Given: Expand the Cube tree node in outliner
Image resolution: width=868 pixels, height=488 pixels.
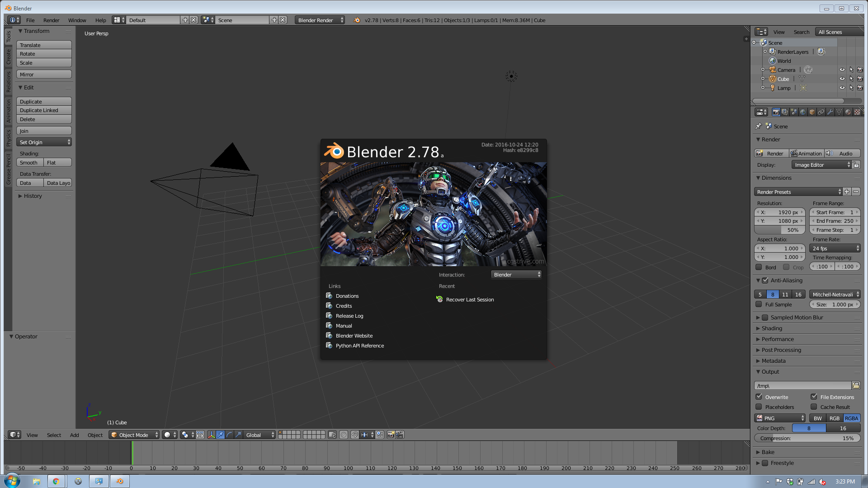Looking at the screenshot, I should pos(763,79).
